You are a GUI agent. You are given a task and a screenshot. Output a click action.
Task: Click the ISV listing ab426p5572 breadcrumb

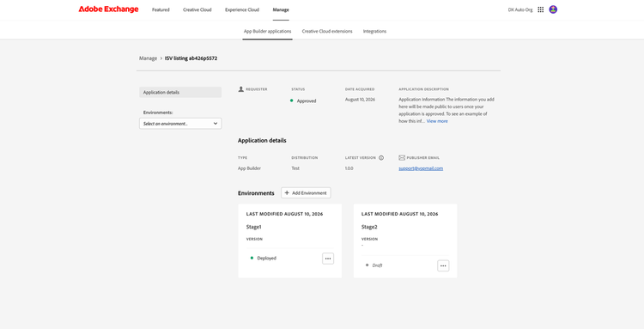coord(191,58)
